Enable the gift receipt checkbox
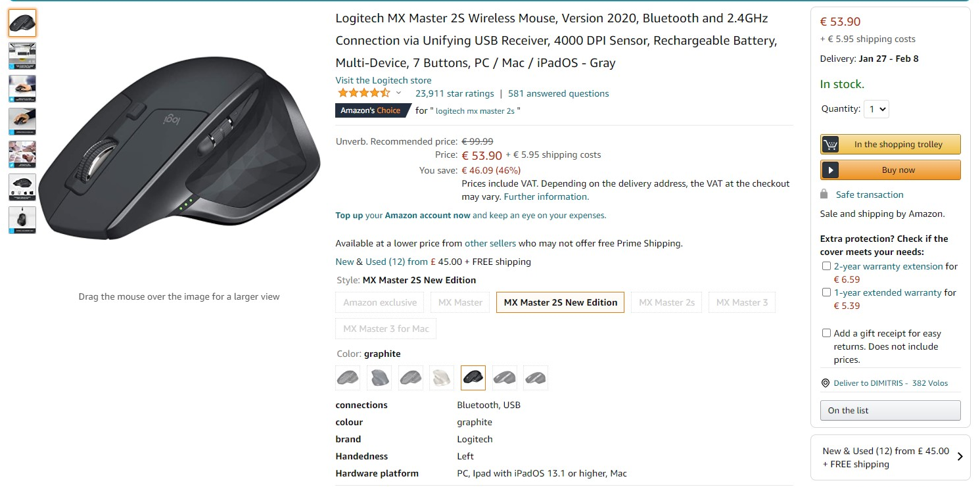Image resolution: width=980 pixels, height=487 pixels. (x=826, y=333)
